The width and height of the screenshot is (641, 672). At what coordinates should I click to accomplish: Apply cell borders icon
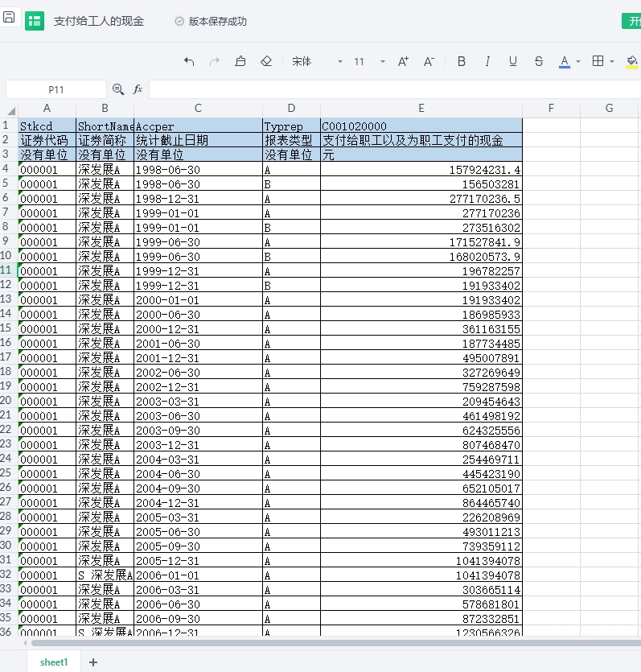pyautogui.click(x=598, y=61)
